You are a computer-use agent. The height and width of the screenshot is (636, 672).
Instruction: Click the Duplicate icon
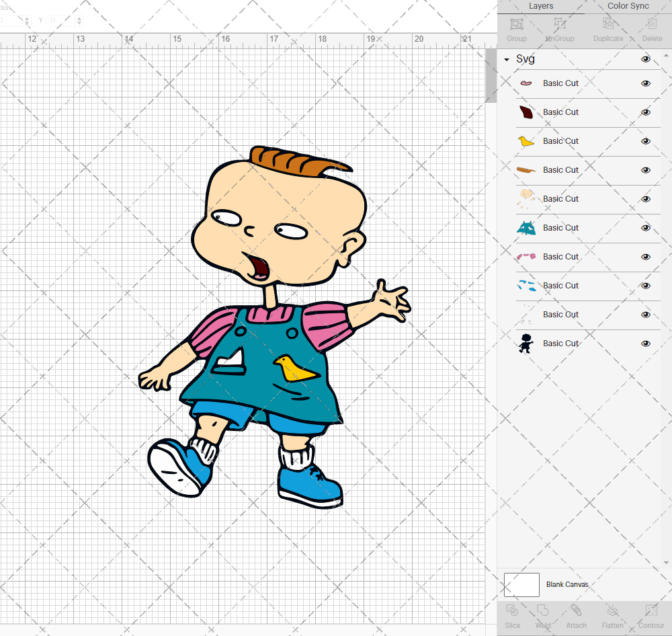608,24
